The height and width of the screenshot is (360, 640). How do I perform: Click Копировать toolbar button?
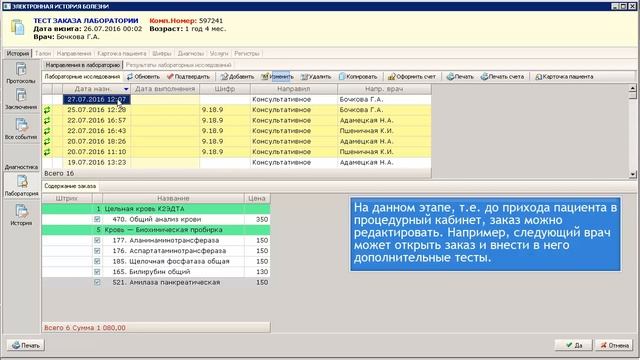[358, 77]
